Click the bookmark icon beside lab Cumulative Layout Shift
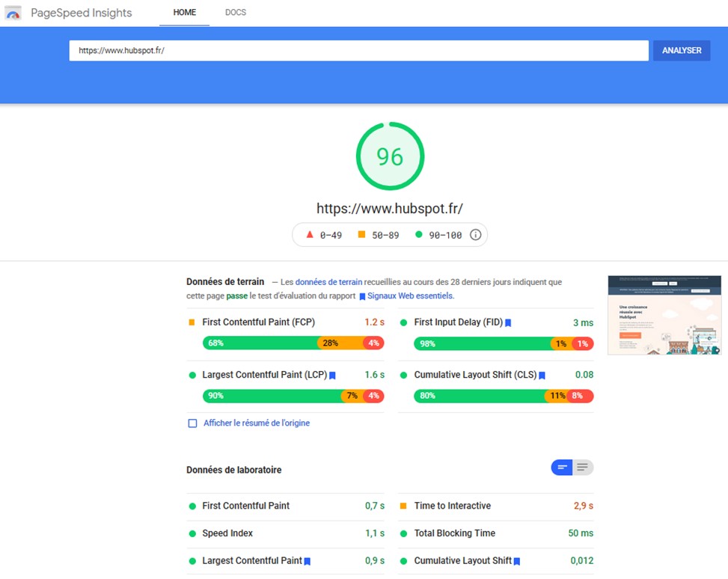 [517, 561]
